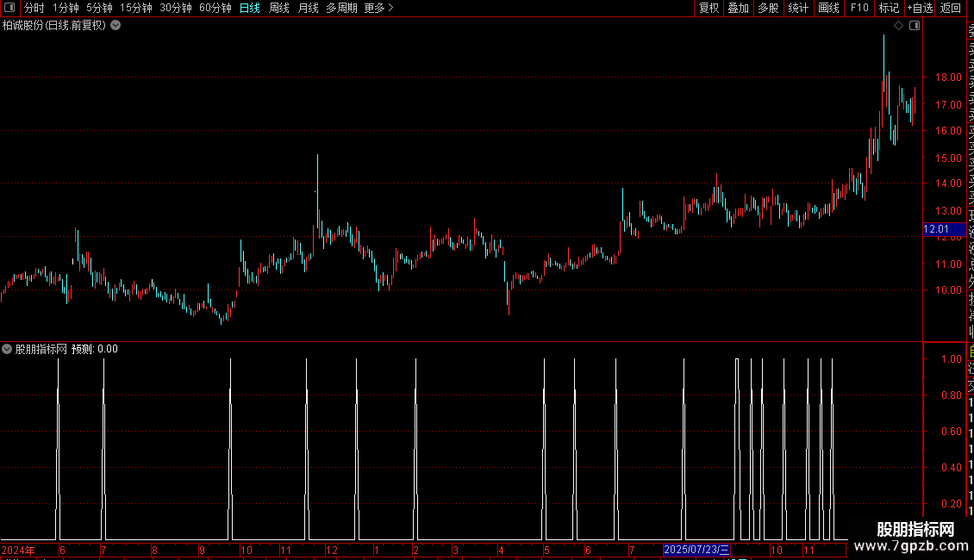This screenshot has height=560, width=974.
Task: Switch to 分时 chart period
Action: point(34,8)
